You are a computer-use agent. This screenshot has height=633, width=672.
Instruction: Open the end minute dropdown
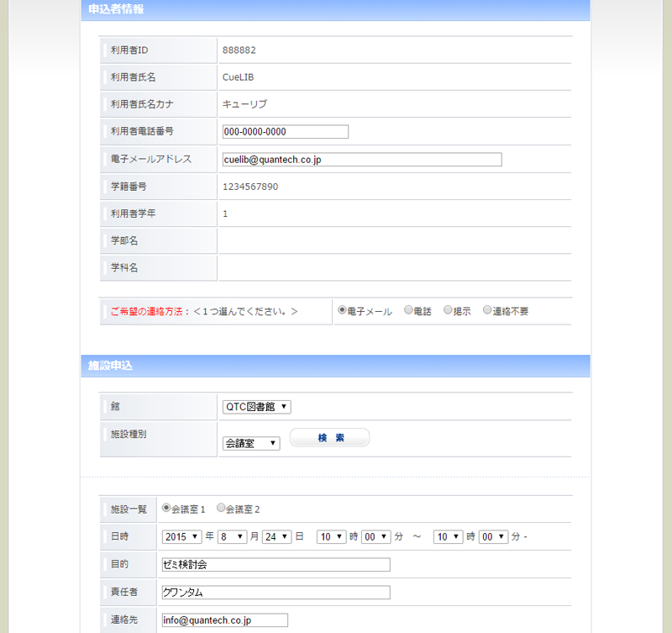click(x=493, y=536)
